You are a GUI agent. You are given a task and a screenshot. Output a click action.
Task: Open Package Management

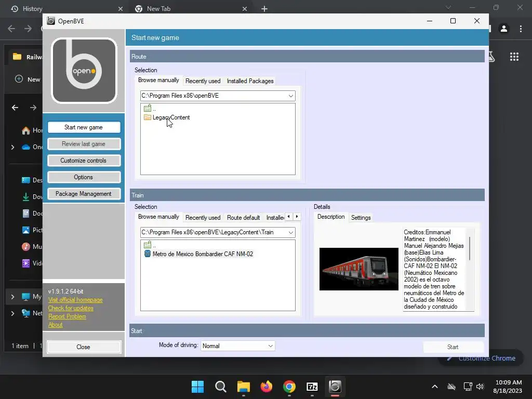[x=84, y=194]
